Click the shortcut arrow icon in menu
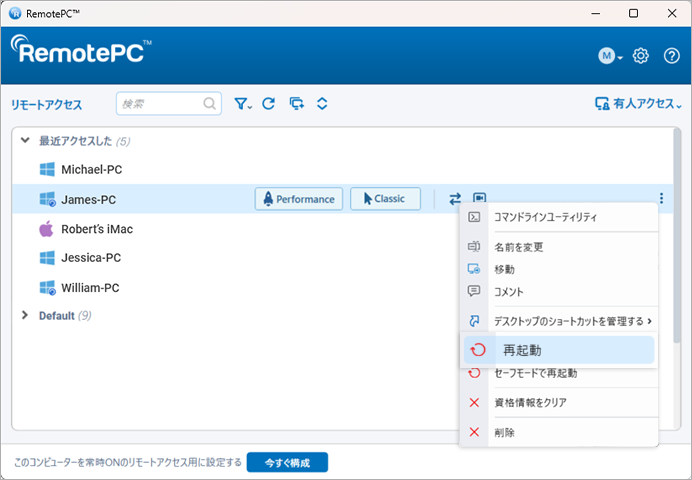Image resolution: width=692 pixels, height=480 pixels. (474, 321)
